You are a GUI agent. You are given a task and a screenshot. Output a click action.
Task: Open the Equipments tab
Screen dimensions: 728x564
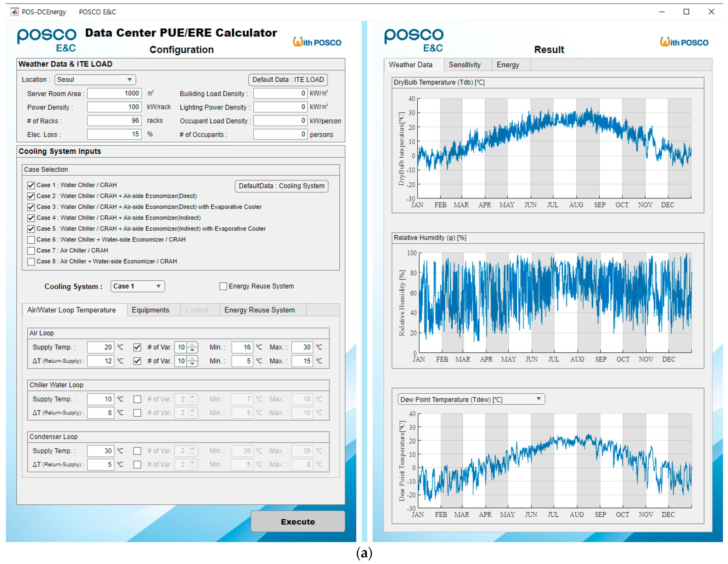pos(150,310)
